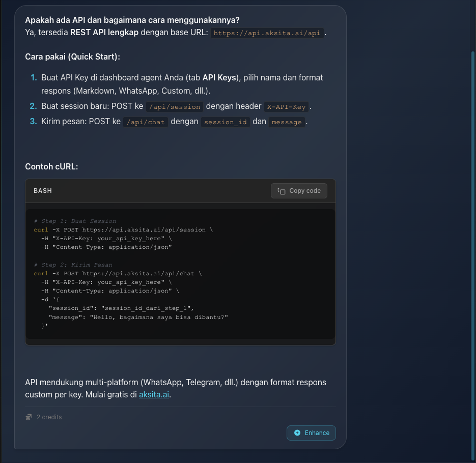Screen dimensions: 476x463
Task: Click the '2 credits' label
Action: (49, 417)
